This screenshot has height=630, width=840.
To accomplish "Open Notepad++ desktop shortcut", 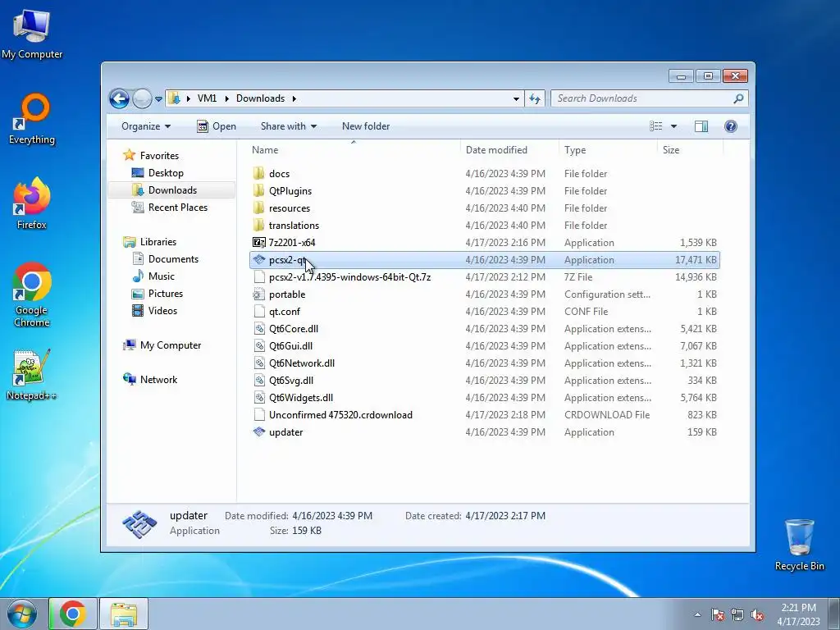I will tap(31, 374).
